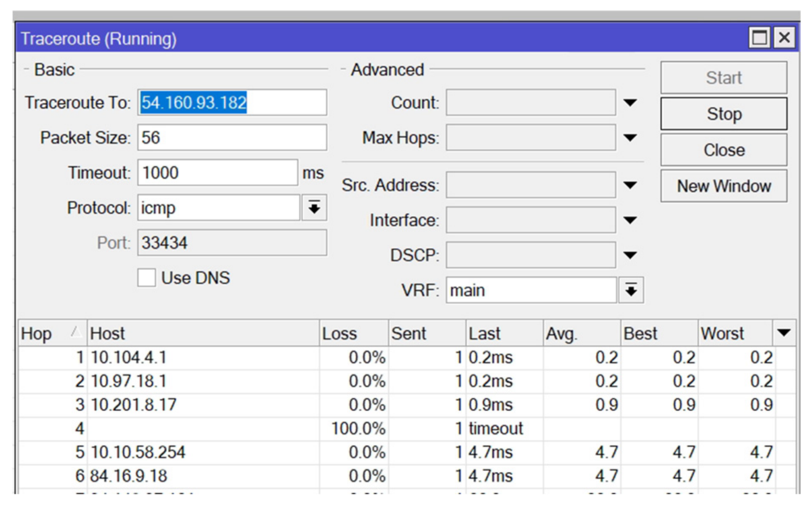Select the empty DSCP field
The image size is (812, 505).
click(531, 255)
